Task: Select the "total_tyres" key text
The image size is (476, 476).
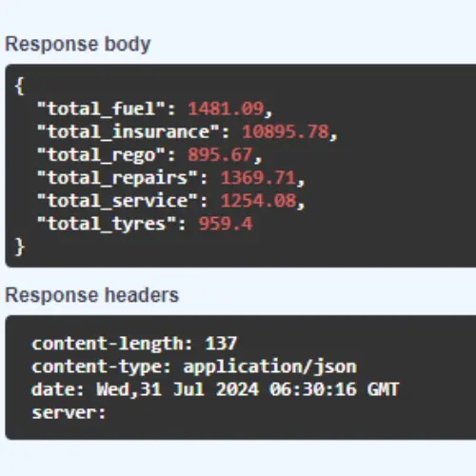Action: [107, 224]
